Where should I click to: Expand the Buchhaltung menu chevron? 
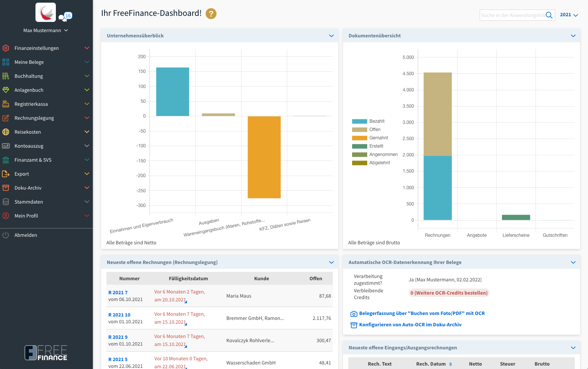87,76
